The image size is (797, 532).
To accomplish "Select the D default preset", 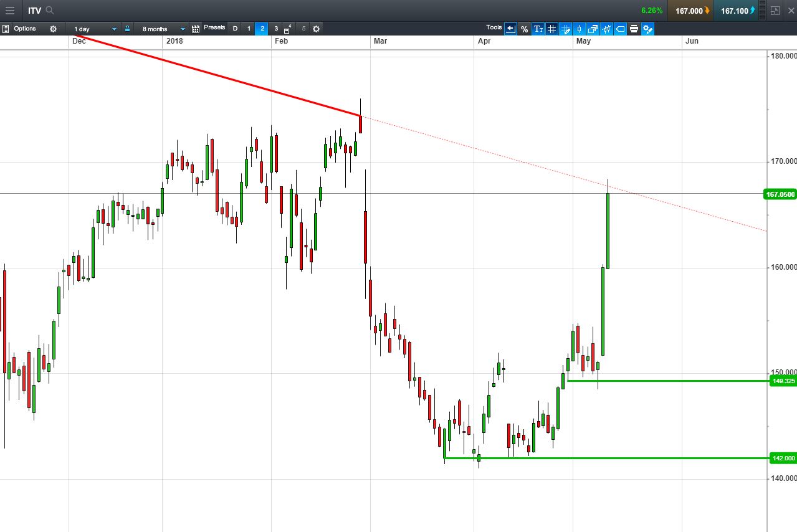I will (x=235, y=29).
